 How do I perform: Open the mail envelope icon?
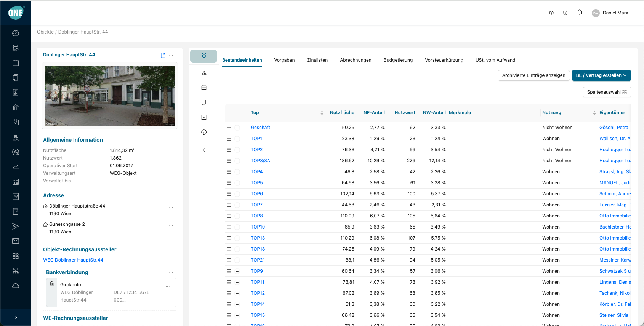pyautogui.click(x=16, y=241)
